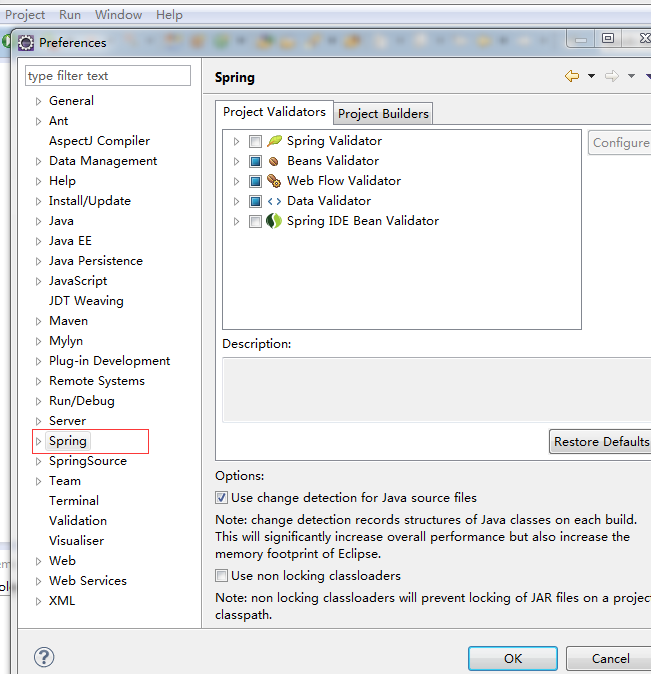Open the Window menu
The width and height of the screenshot is (651, 674).
point(118,15)
